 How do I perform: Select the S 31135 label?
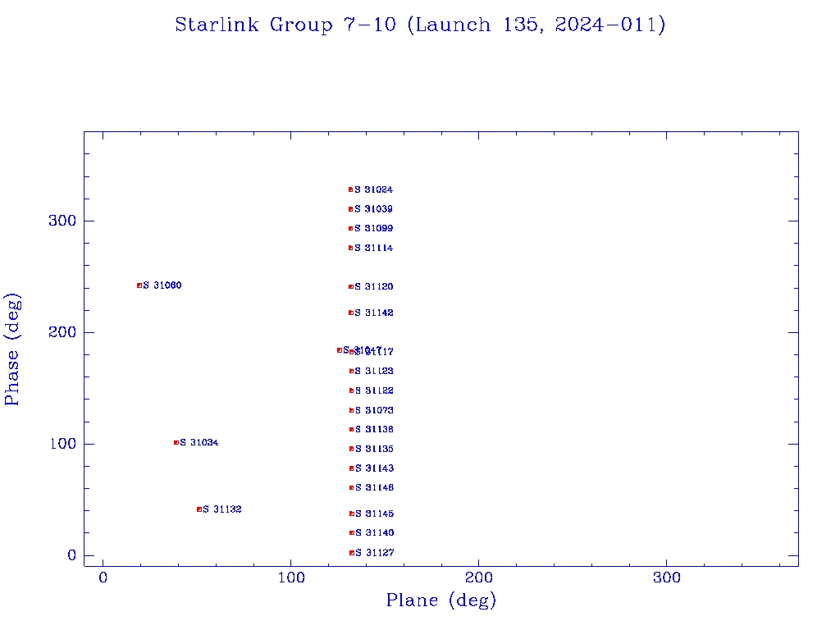pyautogui.click(x=374, y=449)
